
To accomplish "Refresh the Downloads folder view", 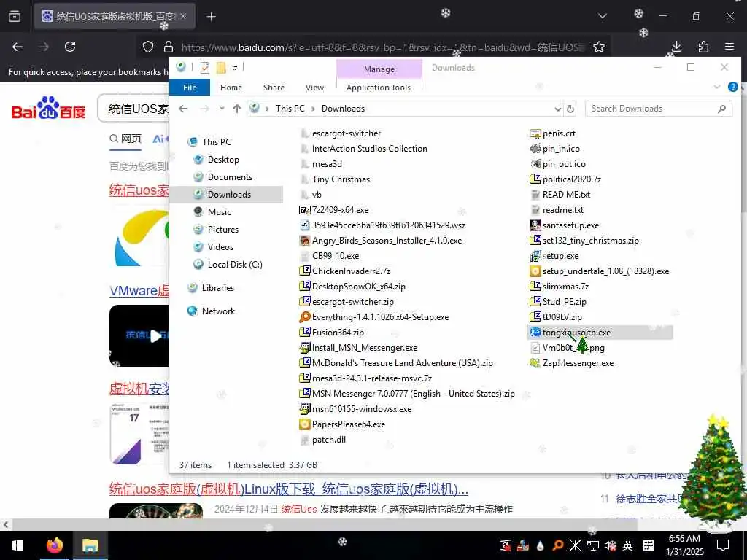I will tap(570, 109).
